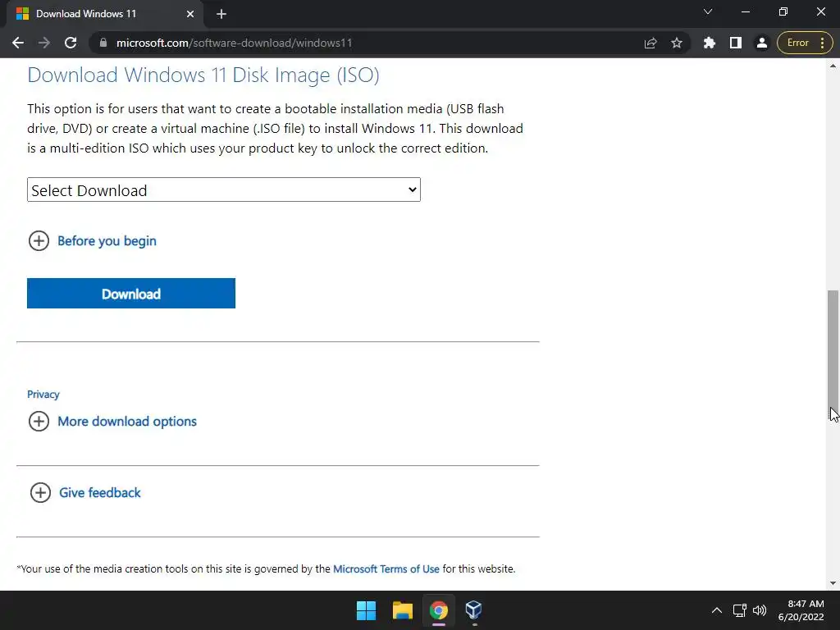Bookmark this page with the star
Image resolution: width=840 pixels, height=630 pixels.
[677, 43]
